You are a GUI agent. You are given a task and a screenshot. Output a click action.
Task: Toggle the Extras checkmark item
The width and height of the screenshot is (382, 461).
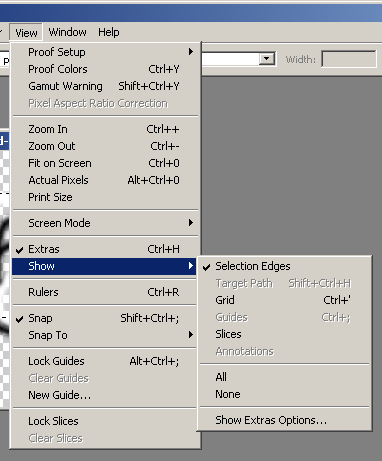[x=104, y=249]
